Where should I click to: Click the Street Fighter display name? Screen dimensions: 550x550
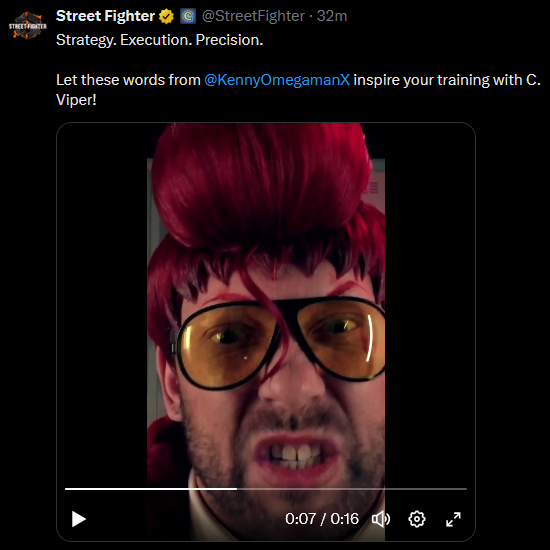105,16
